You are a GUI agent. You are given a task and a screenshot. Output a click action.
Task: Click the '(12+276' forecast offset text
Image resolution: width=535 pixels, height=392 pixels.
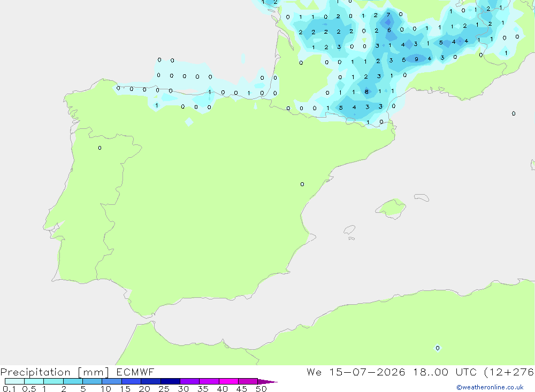pos(509,372)
